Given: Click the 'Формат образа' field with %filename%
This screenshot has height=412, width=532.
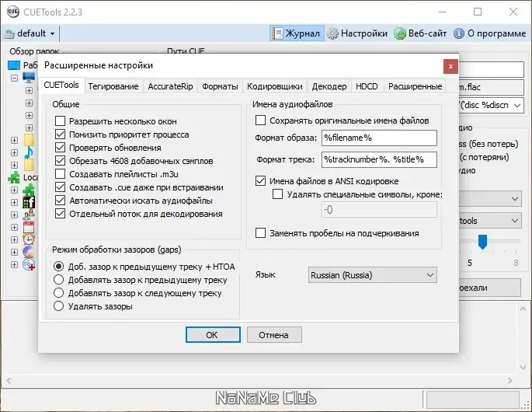Looking at the screenshot, I should click(379, 138).
